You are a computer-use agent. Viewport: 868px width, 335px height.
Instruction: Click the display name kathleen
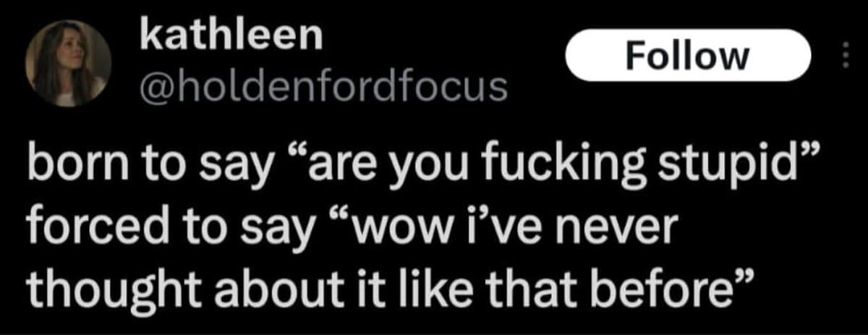(x=231, y=38)
